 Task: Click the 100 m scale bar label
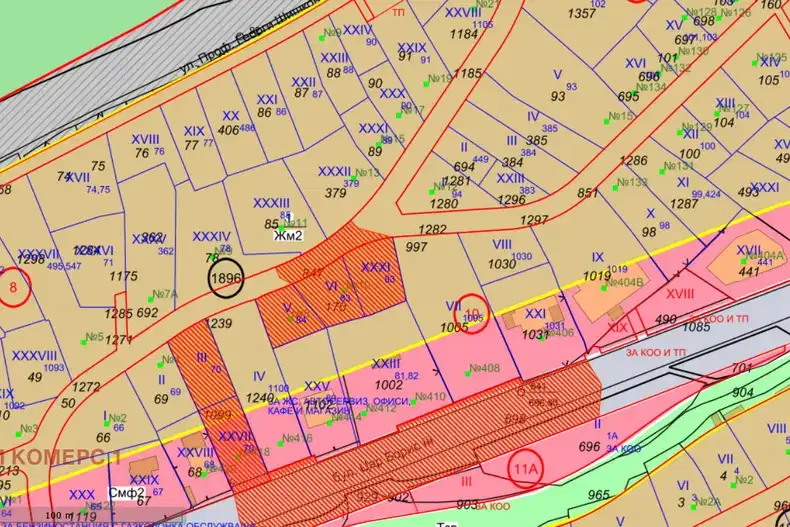[x=59, y=516]
